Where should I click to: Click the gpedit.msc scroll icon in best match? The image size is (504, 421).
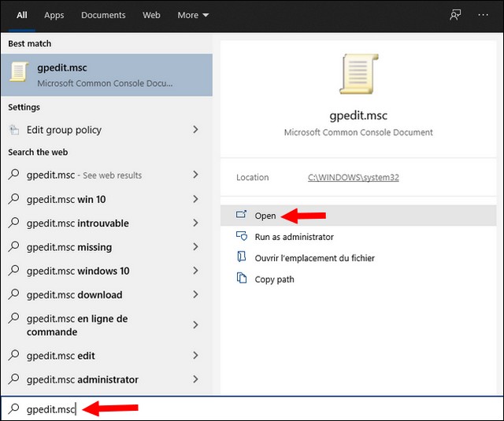coord(19,72)
